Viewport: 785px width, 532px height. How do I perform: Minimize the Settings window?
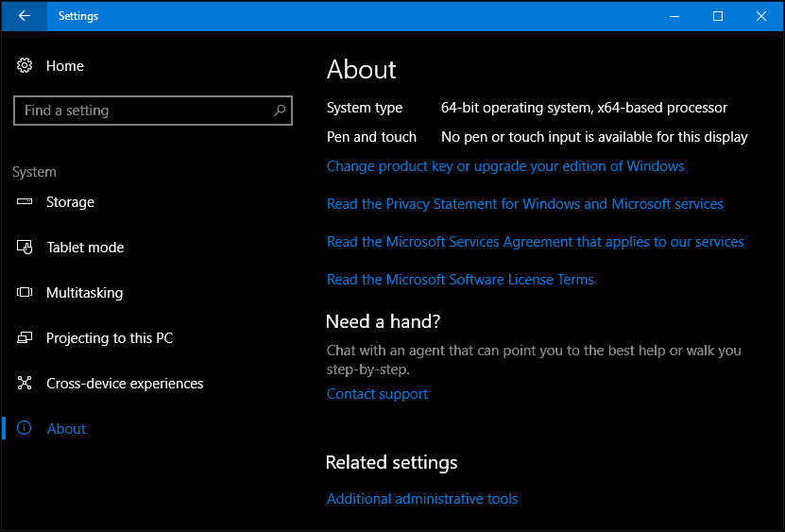coord(674,16)
